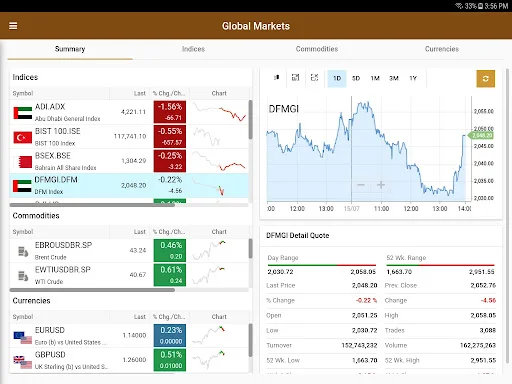The image size is (512, 384).
Task: Click the 0.61% WTI change cell
Action: point(170,275)
